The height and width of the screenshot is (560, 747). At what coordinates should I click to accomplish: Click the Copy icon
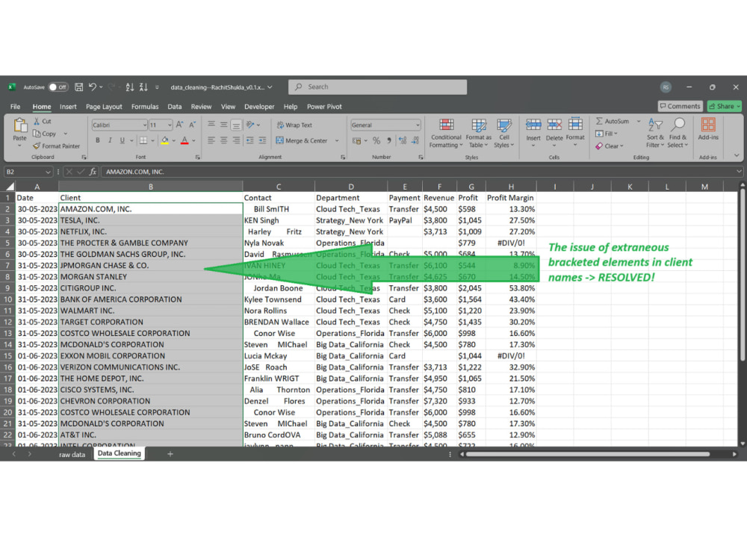(37, 134)
